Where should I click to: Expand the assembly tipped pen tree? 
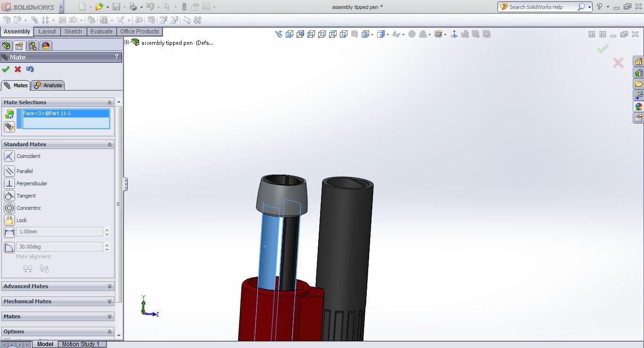pos(127,42)
